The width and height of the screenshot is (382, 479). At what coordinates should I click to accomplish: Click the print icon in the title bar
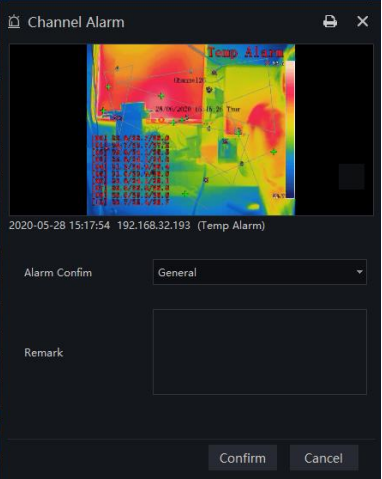[x=330, y=22]
